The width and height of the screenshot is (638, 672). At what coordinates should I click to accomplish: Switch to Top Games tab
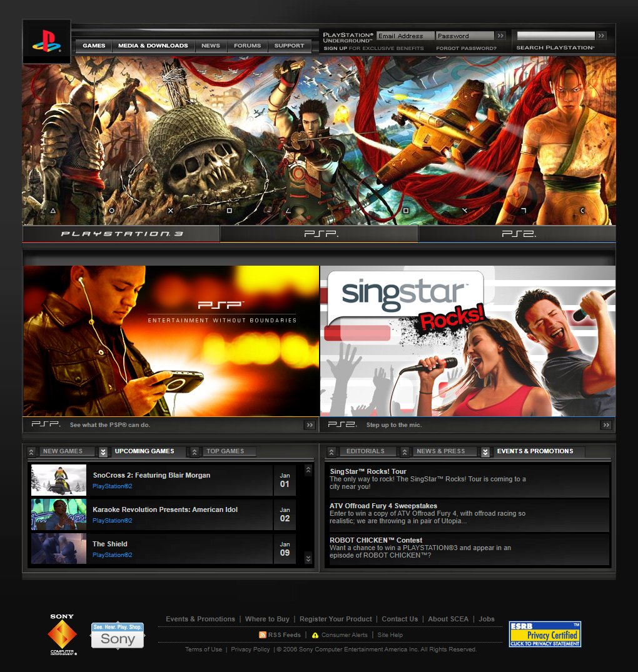tap(225, 451)
